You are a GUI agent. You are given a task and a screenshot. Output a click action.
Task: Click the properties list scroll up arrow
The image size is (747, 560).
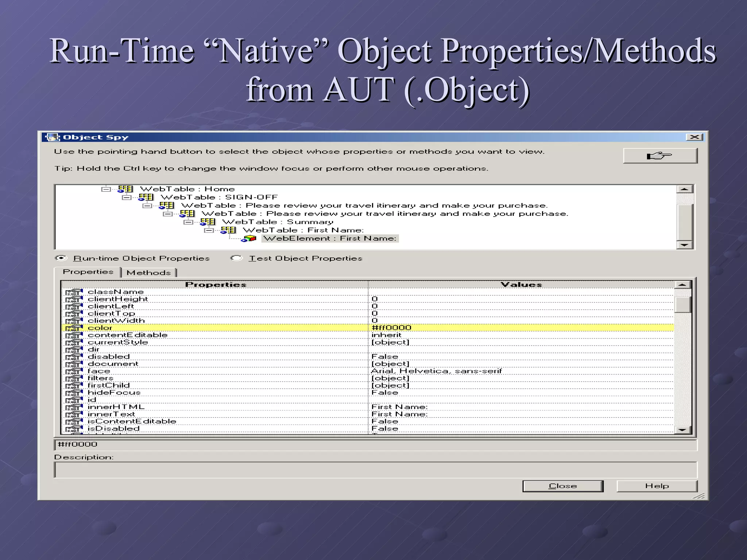click(x=682, y=285)
